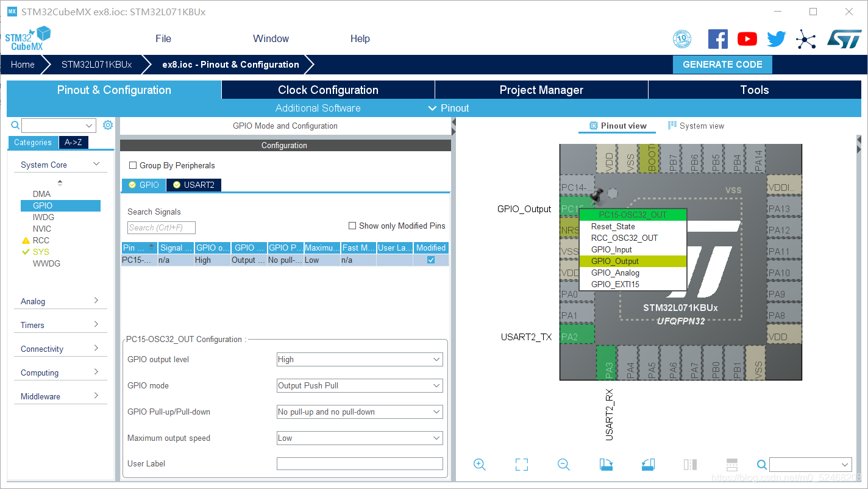The height and width of the screenshot is (489, 868).
Task: Click the User Label input field
Action: 360,464
